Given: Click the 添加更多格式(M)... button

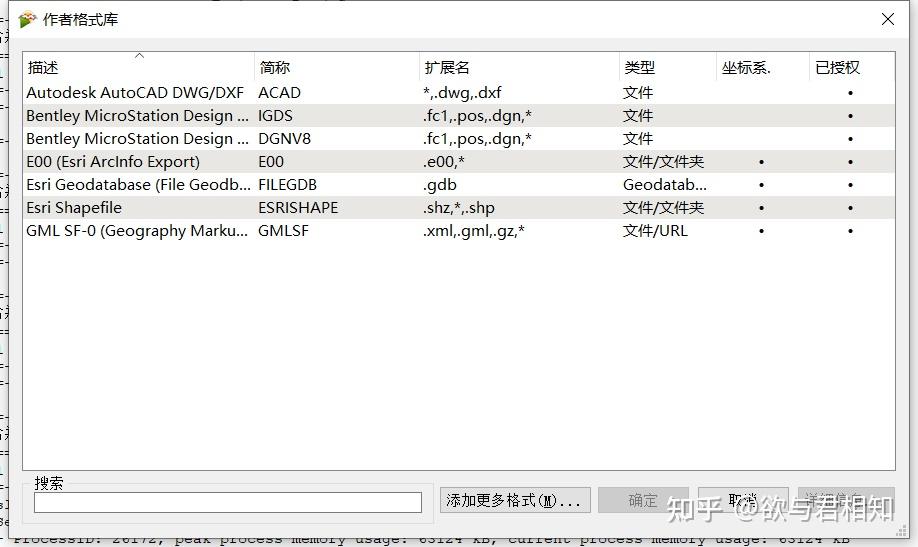Looking at the screenshot, I should pos(515,500).
